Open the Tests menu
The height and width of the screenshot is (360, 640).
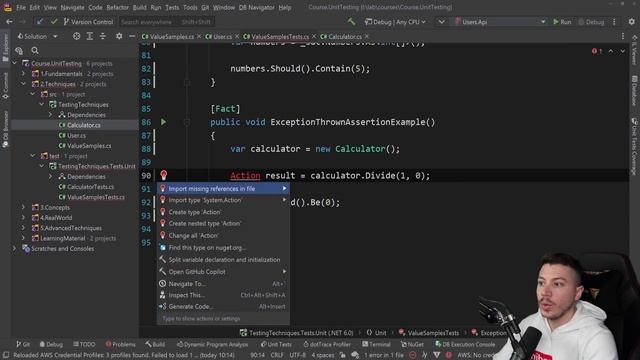click(172, 7)
